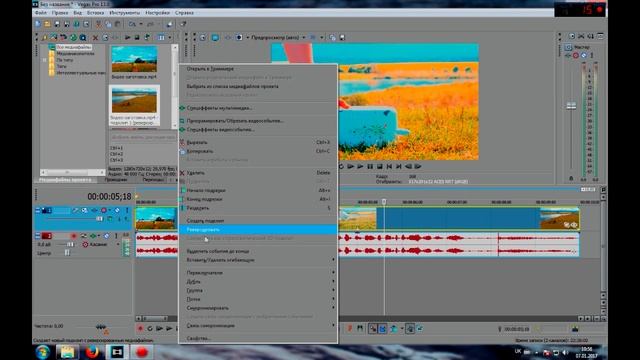Viewport: 640px width, 360px height.
Task: Click the red record app taskbar icon
Action: (141, 352)
